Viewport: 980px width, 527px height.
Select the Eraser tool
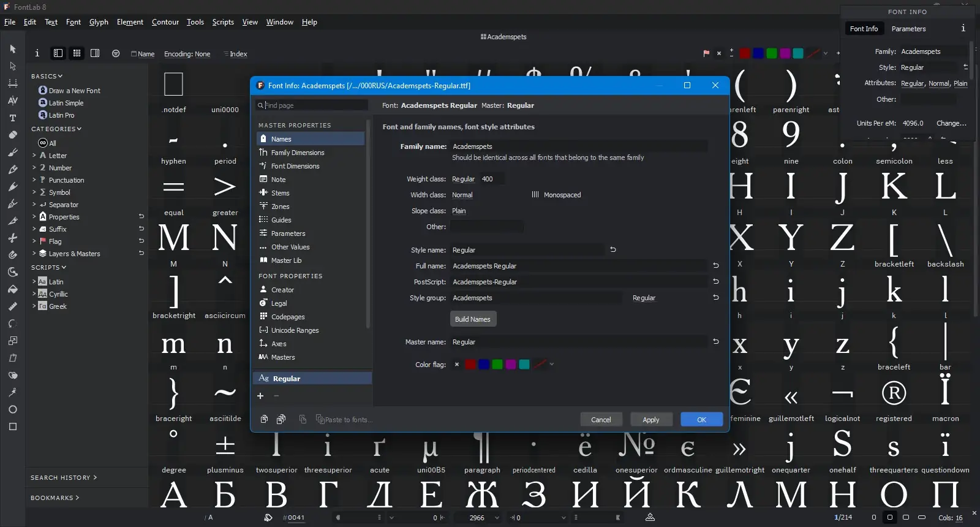[13, 135]
